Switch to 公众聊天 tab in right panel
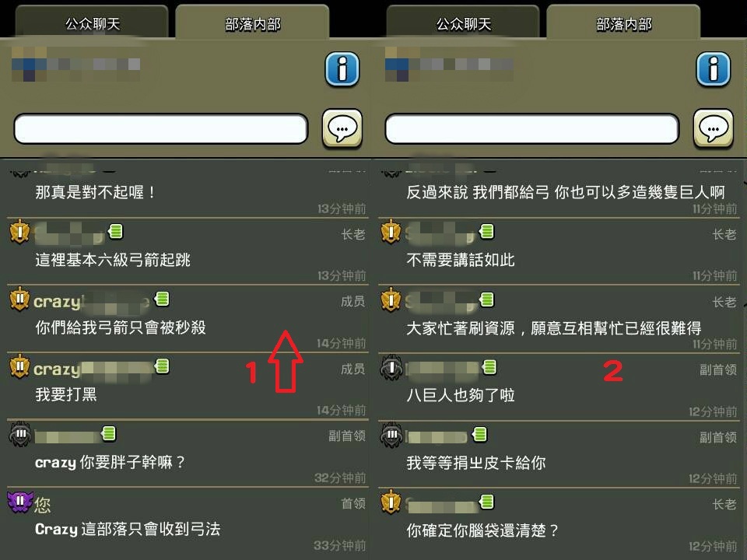Image resolution: width=747 pixels, height=560 pixels. [x=464, y=24]
